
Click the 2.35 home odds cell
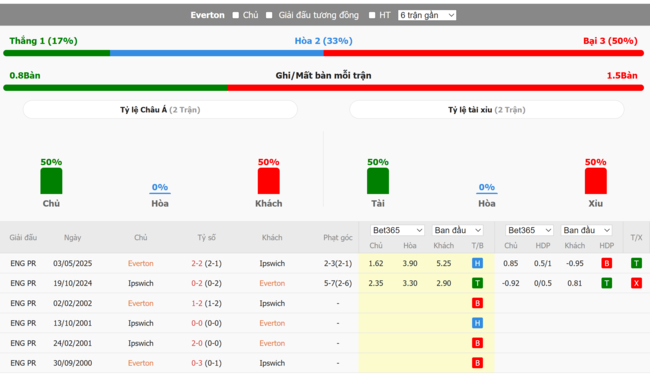point(376,283)
